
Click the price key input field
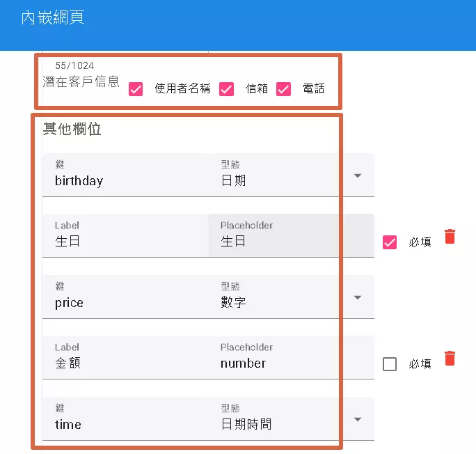(125, 303)
